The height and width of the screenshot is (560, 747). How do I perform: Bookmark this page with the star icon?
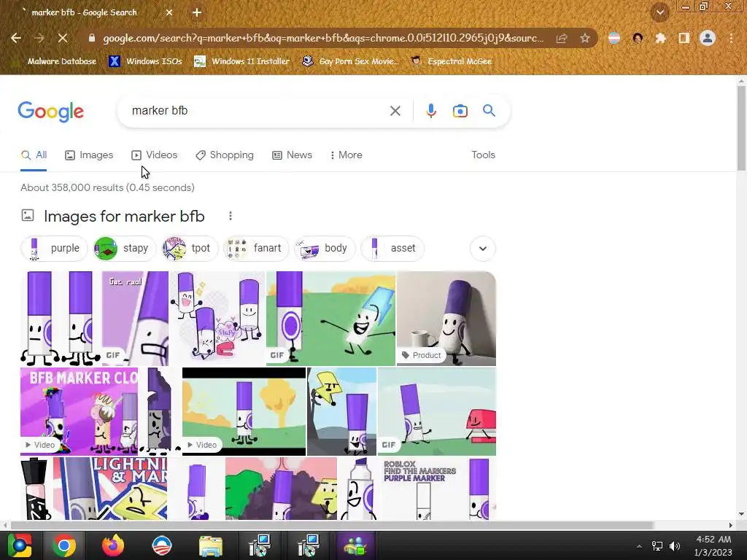tap(585, 38)
